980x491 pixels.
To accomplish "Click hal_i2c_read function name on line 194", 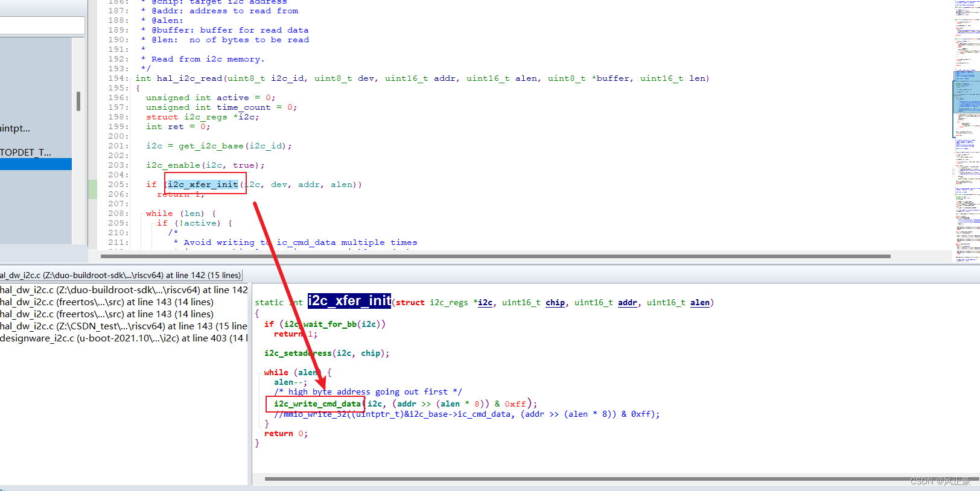I will [189, 78].
